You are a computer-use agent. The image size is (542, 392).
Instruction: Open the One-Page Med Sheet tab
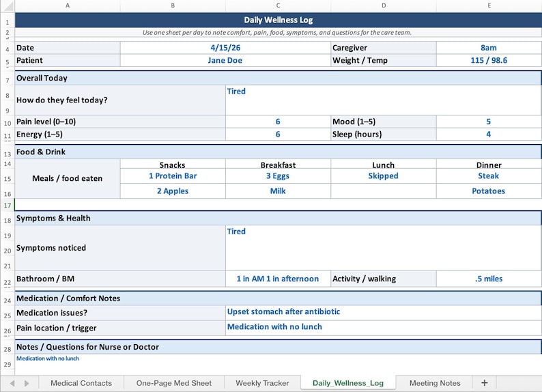tap(174, 383)
